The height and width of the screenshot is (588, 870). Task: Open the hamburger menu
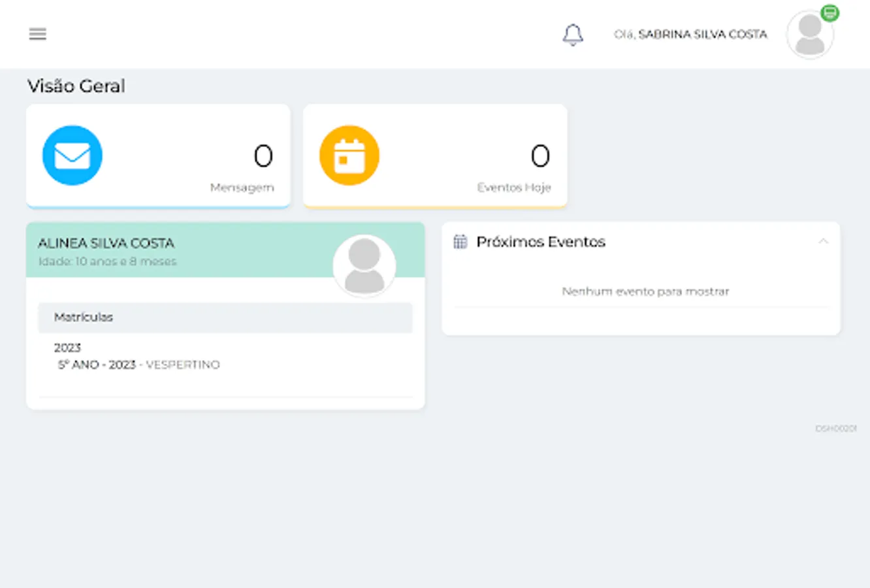tap(38, 34)
